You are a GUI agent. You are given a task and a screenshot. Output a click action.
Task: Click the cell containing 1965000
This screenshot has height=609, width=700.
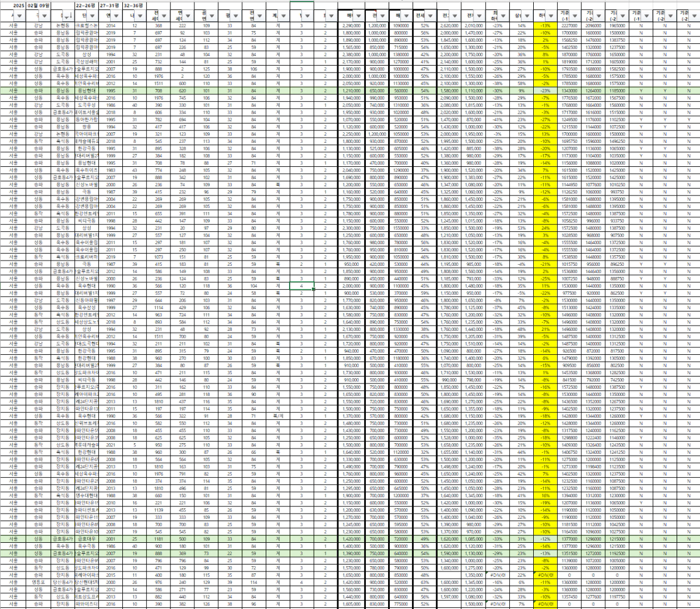point(618,25)
